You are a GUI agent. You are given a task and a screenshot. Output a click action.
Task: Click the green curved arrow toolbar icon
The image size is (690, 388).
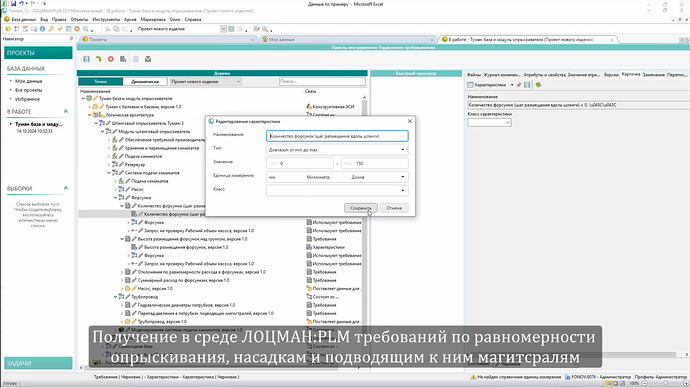pos(99,59)
